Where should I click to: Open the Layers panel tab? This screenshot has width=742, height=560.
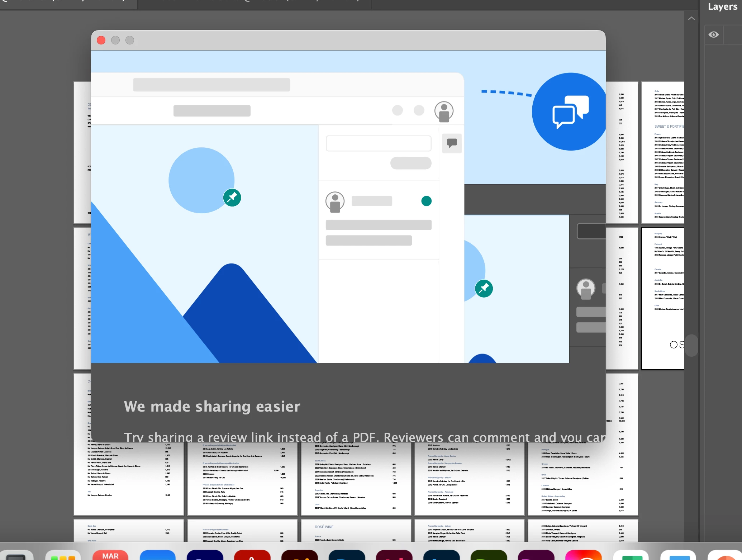click(x=722, y=6)
